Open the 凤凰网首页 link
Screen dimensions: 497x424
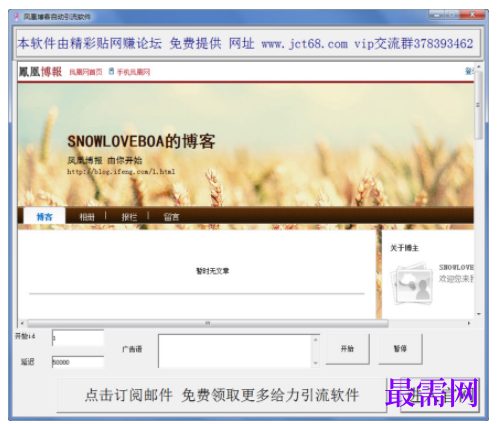(86, 72)
